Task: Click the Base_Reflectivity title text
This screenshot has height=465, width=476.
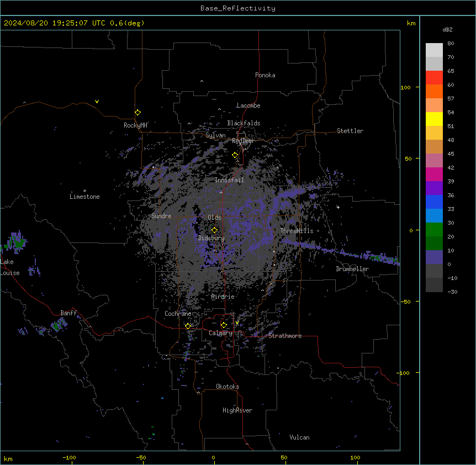Action: click(238, 8)
